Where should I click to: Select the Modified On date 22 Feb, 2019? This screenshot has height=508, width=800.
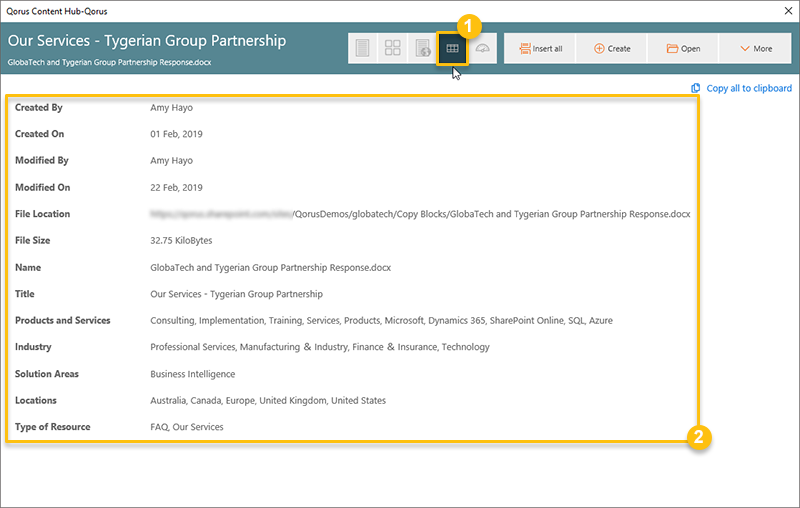176,188
